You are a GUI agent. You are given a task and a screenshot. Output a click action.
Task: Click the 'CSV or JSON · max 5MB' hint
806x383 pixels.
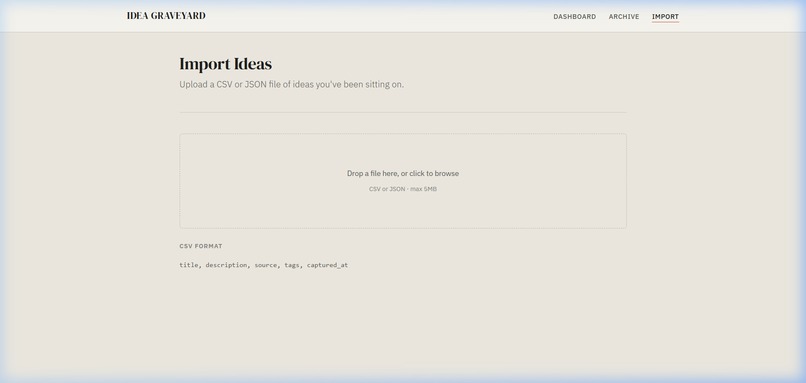point(403,189)
